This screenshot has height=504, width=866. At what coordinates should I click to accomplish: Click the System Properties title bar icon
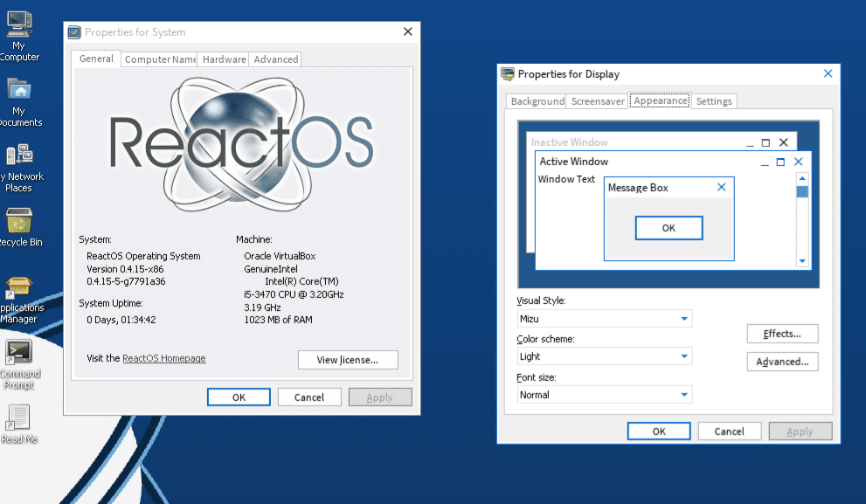(73, 31)
